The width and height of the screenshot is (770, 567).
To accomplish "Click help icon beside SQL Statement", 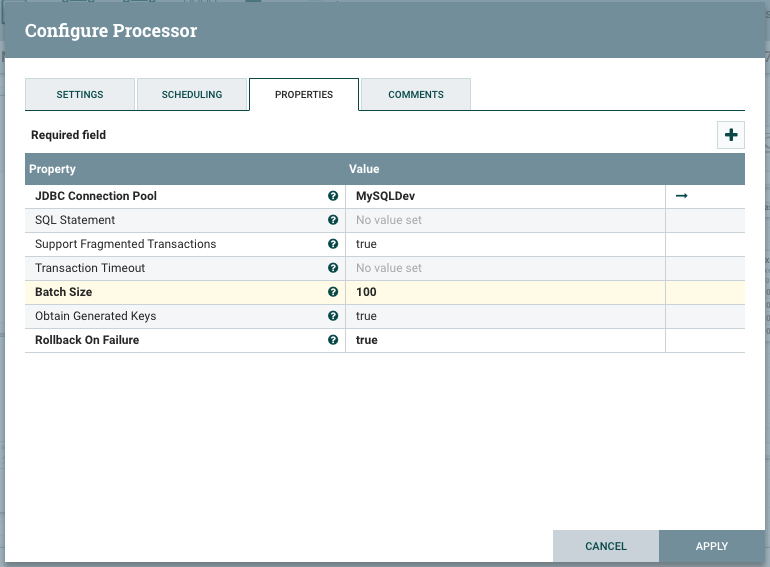I will click(333, 220).
